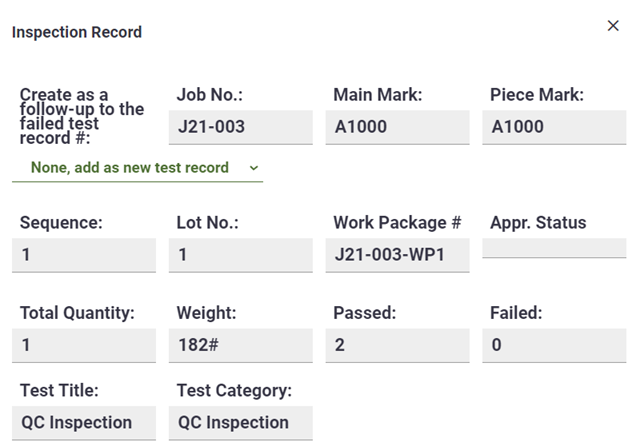Close the Inspection Record dialog
This screenshot has height=446, width=636.
click(613, 26)
